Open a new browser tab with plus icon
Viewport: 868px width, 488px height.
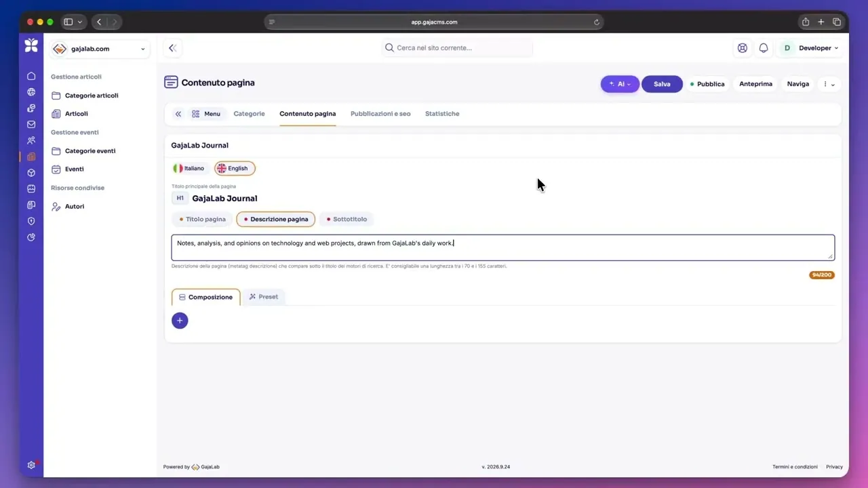pos(821,22)
